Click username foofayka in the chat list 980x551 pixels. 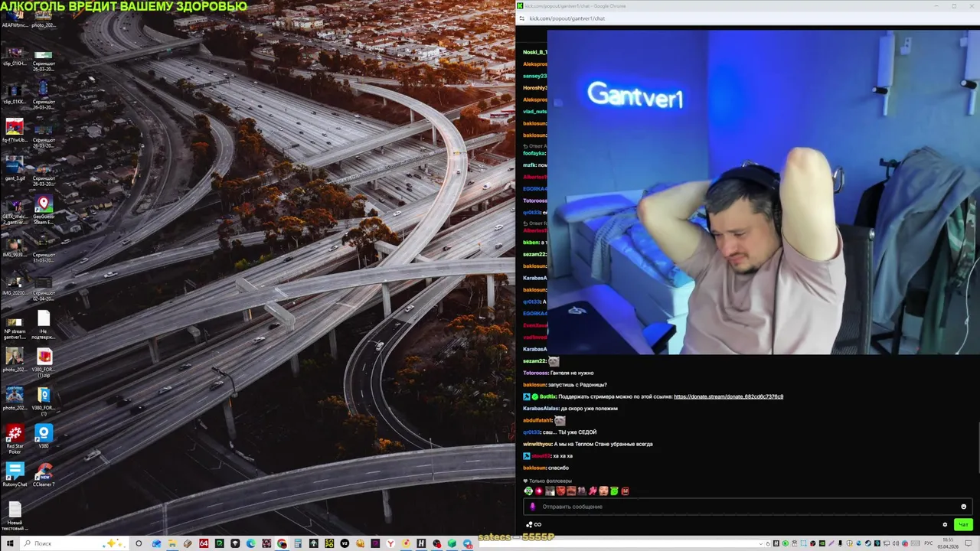[x=534, y=153]
